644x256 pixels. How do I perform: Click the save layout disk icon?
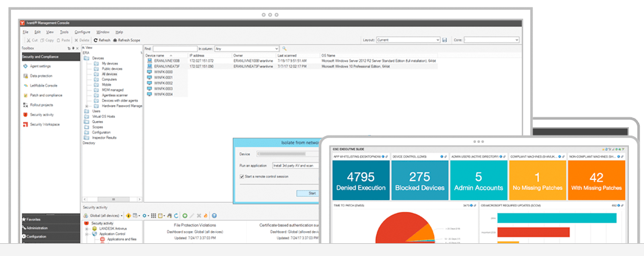pyautogui.click(x=445, y=40)
